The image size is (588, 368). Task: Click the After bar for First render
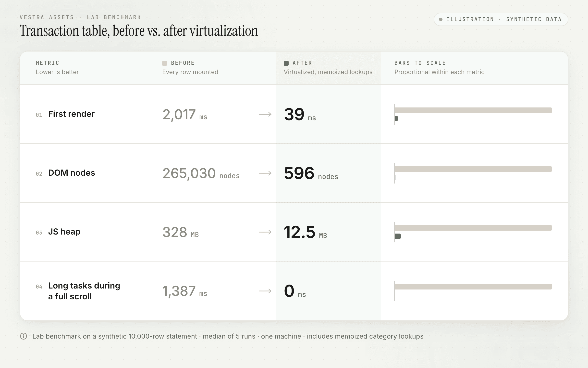tap(396, 118)
